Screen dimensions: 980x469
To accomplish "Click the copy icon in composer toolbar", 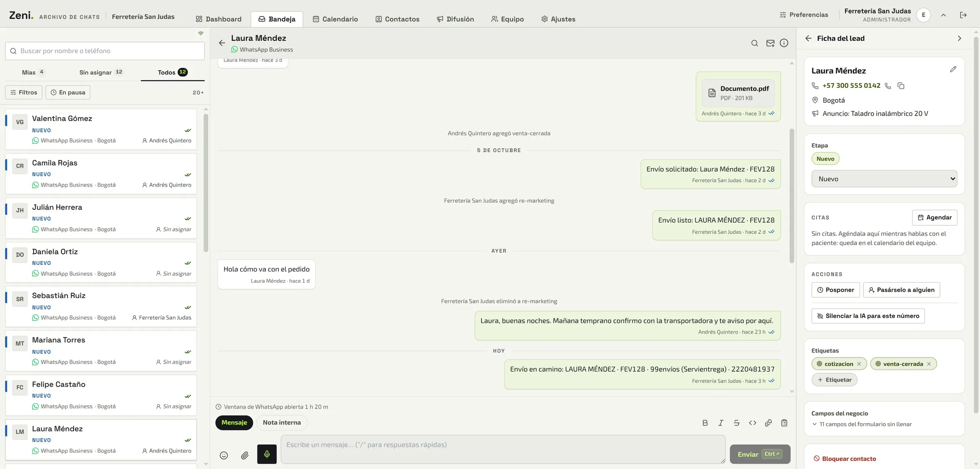I will [x=768, y=423].
